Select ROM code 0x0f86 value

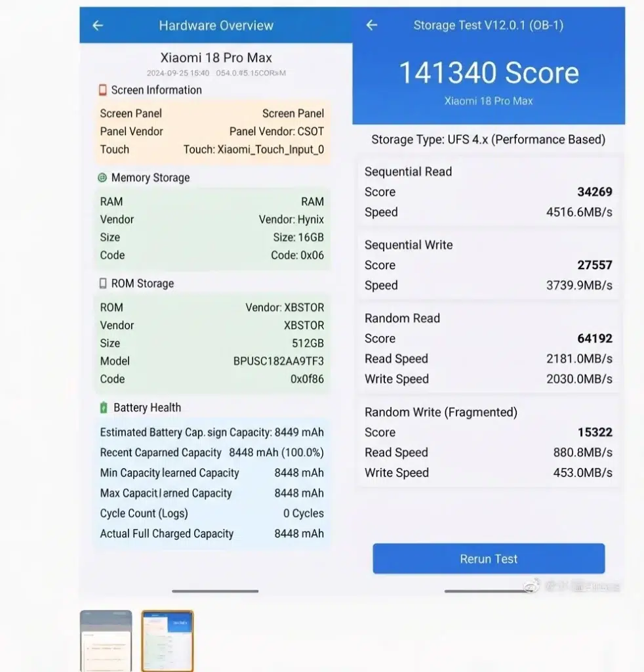(307, 379)
